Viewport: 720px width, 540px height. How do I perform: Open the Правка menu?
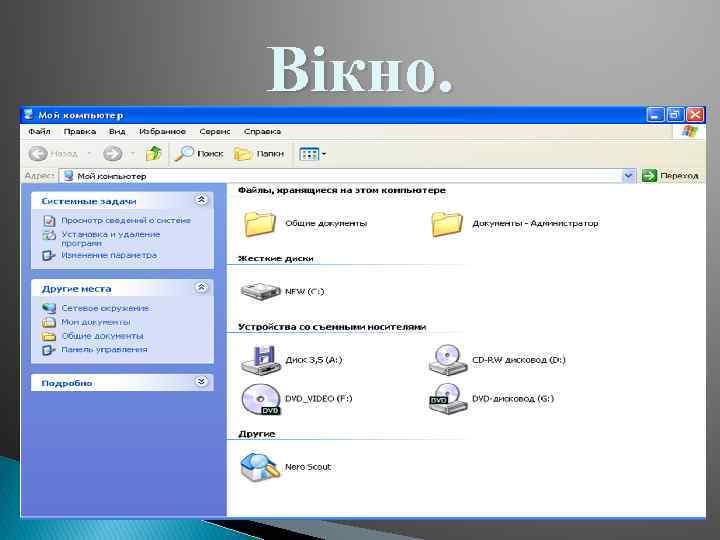click(x=80, y=131)
